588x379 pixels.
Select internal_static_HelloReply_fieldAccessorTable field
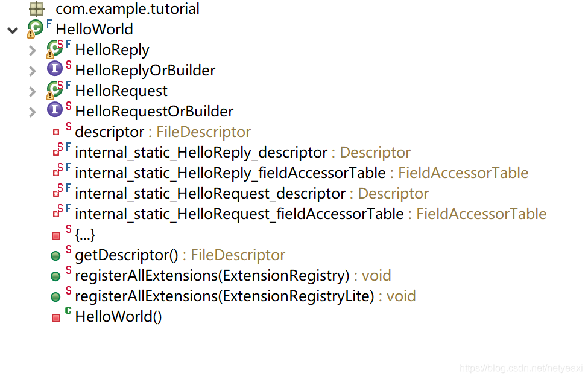pyautogui.click(x=229, y=173)
